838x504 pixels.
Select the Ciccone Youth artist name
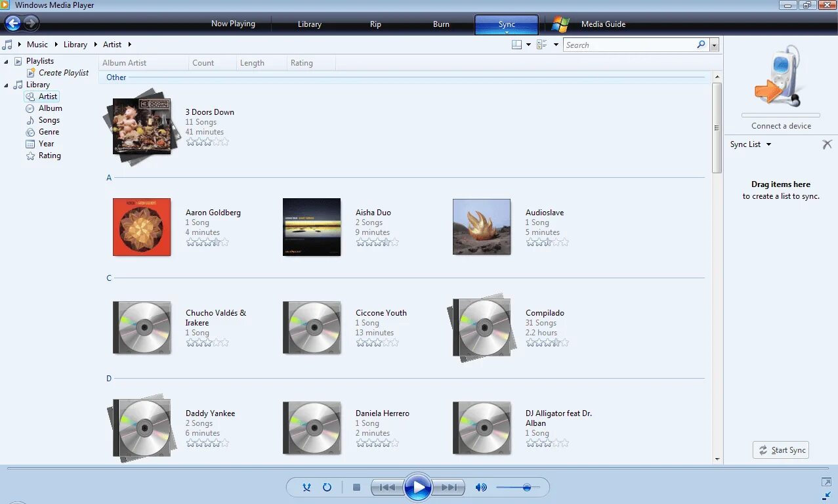[x=381, y=313]
